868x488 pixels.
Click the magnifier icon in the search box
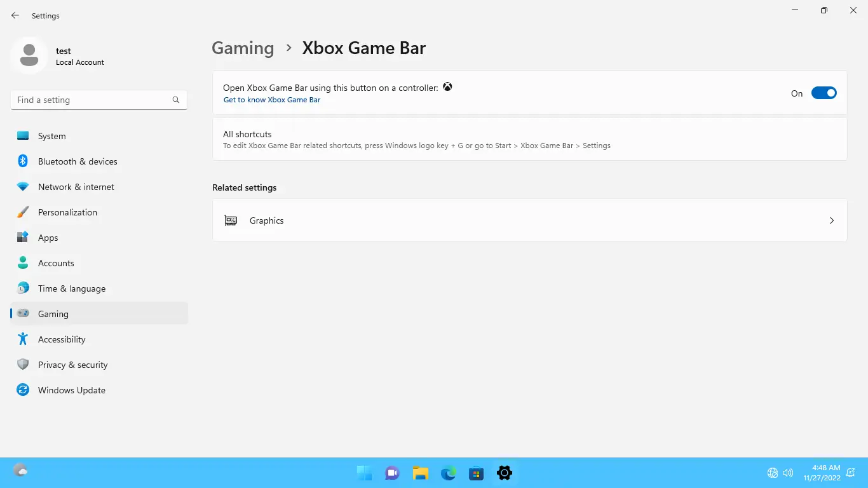tap(176, 100)
